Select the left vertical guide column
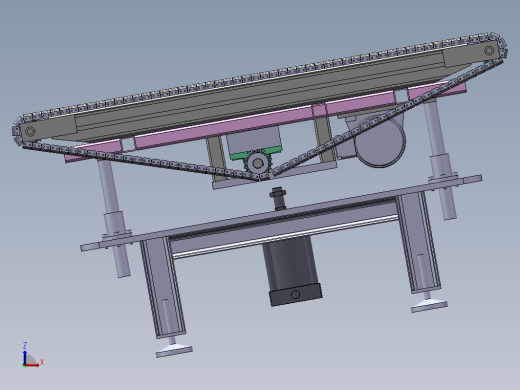The image size is (520, 390). tap(114, 218)
